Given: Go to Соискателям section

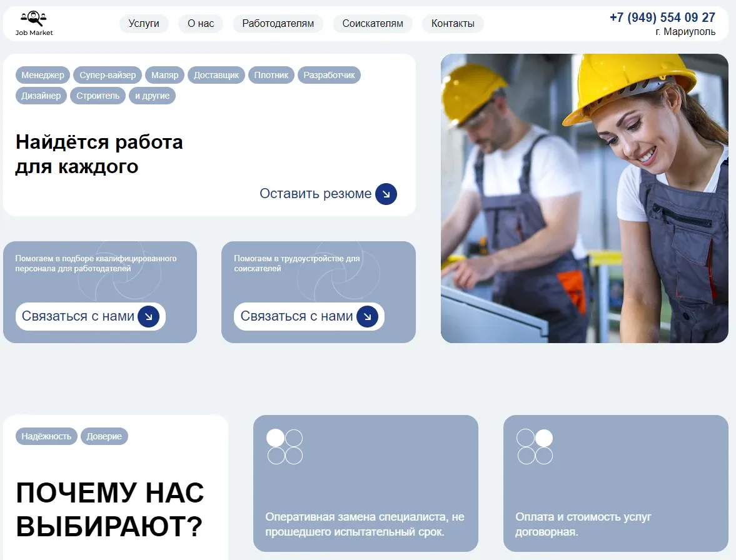Looking at the screenshot, I should [373, 24].
